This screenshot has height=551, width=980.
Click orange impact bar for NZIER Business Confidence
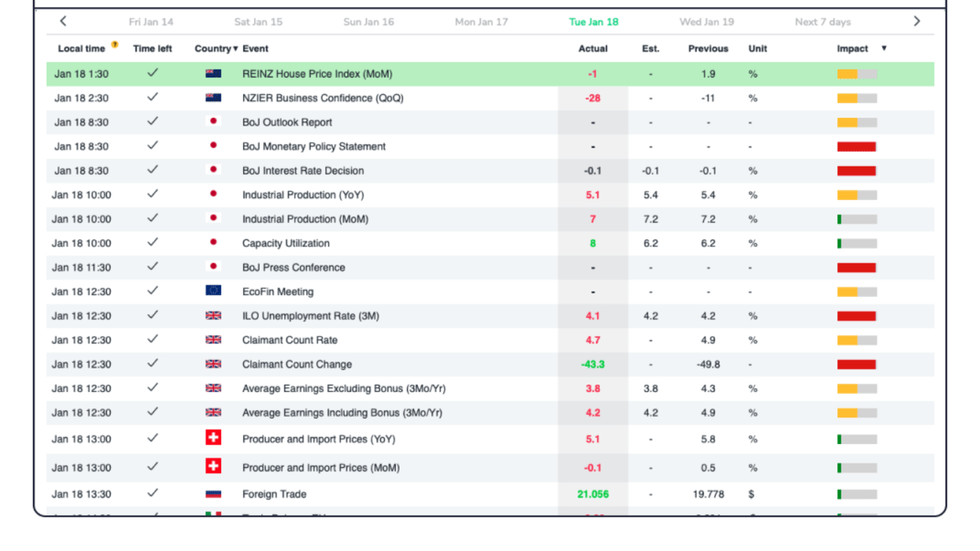coord(857,98)
